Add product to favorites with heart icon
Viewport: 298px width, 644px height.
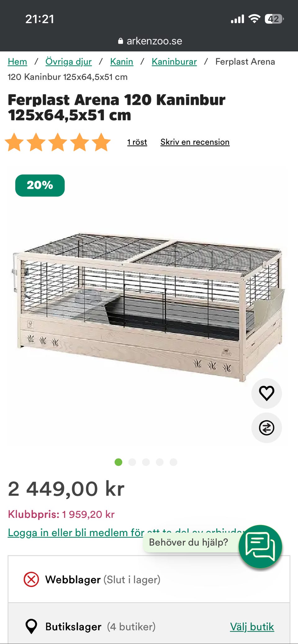coord(266,393)
